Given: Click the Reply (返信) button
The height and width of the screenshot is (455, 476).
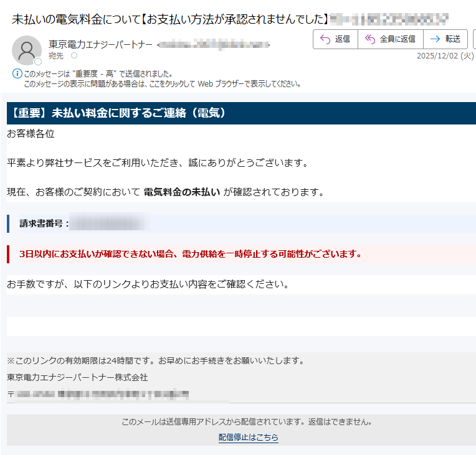Looking at the screenshot, I should (335, 39).
